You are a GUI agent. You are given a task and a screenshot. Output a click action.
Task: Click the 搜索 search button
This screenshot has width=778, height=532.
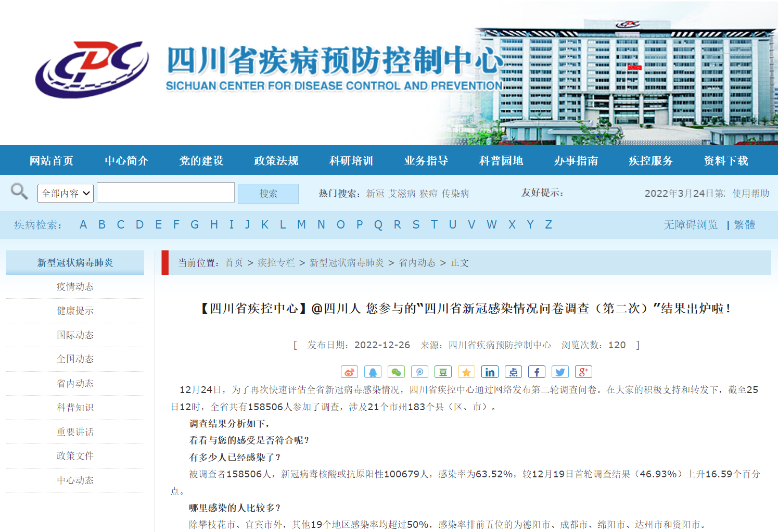point(268,194)
